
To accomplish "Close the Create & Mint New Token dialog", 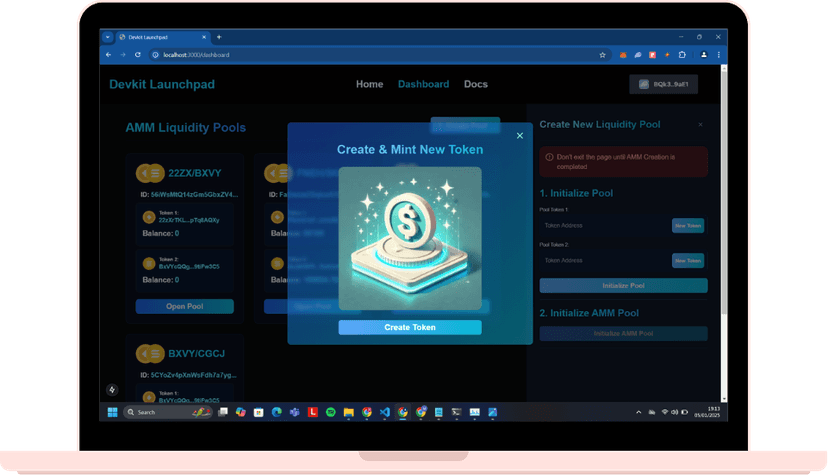I will click(x=519, y=136).
